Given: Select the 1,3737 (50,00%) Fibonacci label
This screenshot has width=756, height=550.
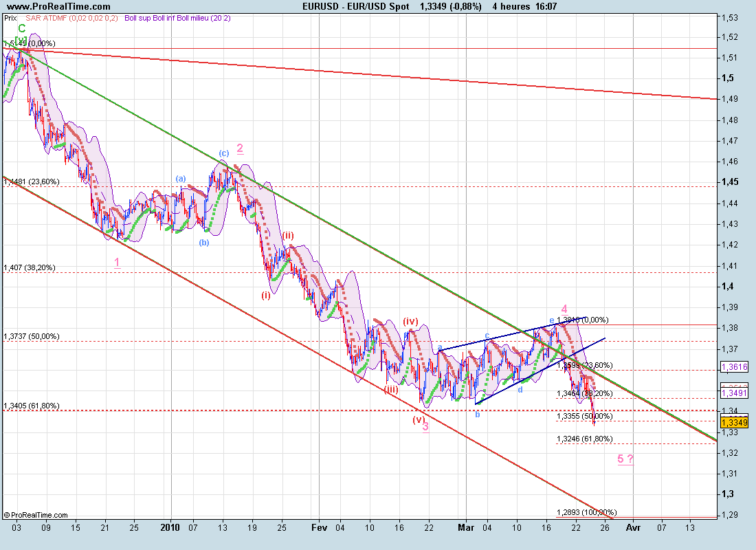Looking at the screenshot, I should pyautogui.click(x=32, y=336).
